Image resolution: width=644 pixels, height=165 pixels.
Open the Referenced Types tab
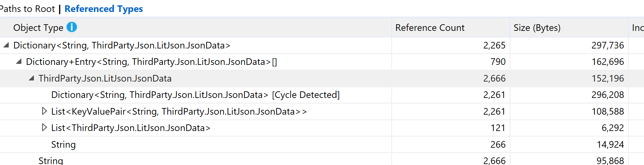(104, 9)
